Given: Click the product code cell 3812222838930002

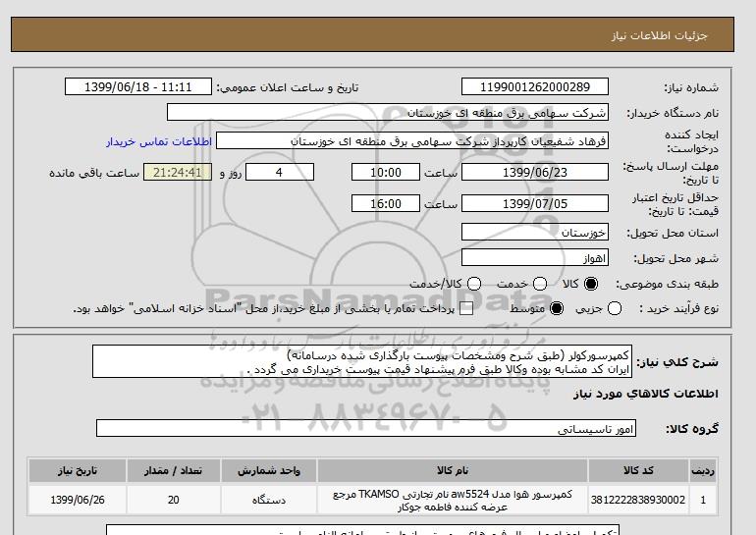Looking at the screenshot, I should click(x=638, y=500).
